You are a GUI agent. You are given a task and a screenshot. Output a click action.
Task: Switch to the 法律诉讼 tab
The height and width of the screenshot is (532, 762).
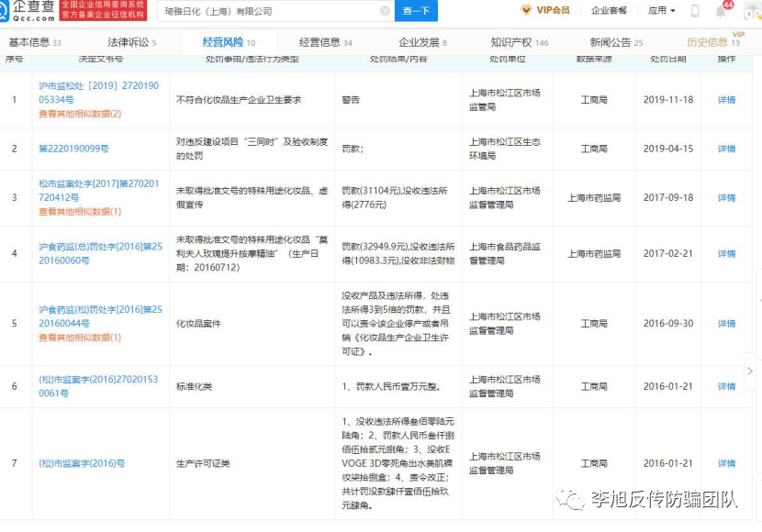pos(131,42)
